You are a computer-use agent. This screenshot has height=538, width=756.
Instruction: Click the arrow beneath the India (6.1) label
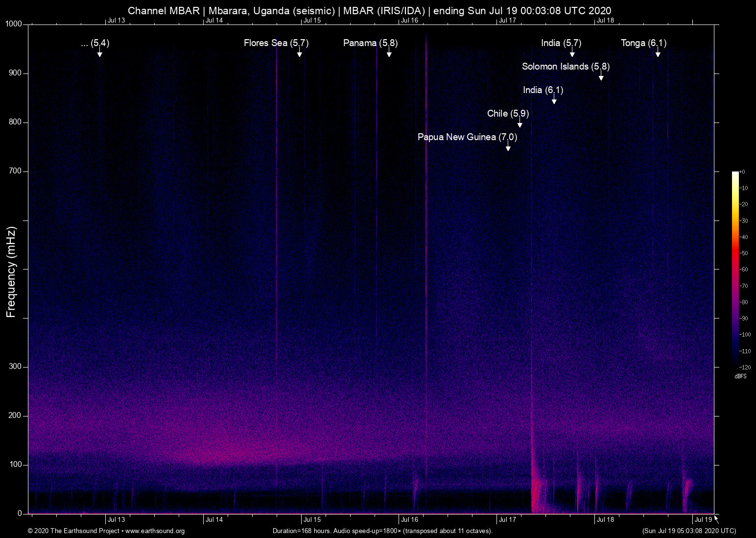[x=554, y=100]
